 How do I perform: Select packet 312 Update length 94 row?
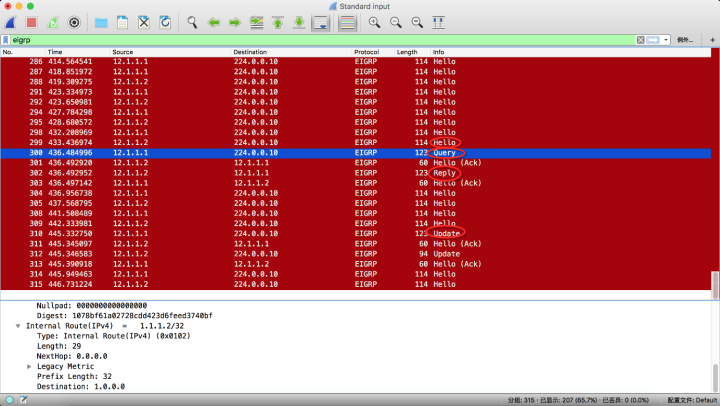tap(356, 254)
